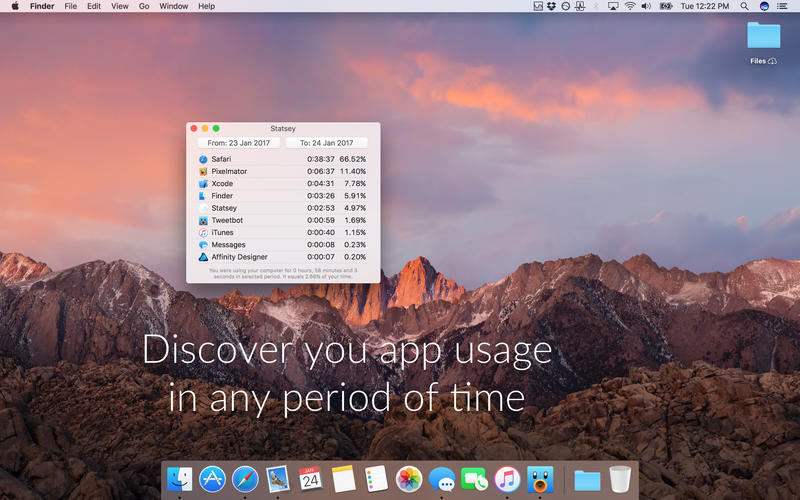The height and width of the screenshot is (500, 800).
Task: Select the Pixelmator usage row
Action: (283, 171)
